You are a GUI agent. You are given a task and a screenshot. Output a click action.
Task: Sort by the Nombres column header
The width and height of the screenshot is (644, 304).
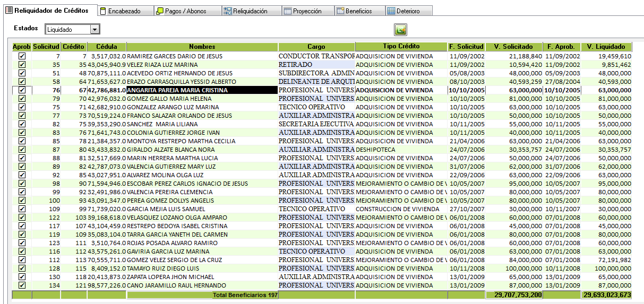tap(202, 47)
